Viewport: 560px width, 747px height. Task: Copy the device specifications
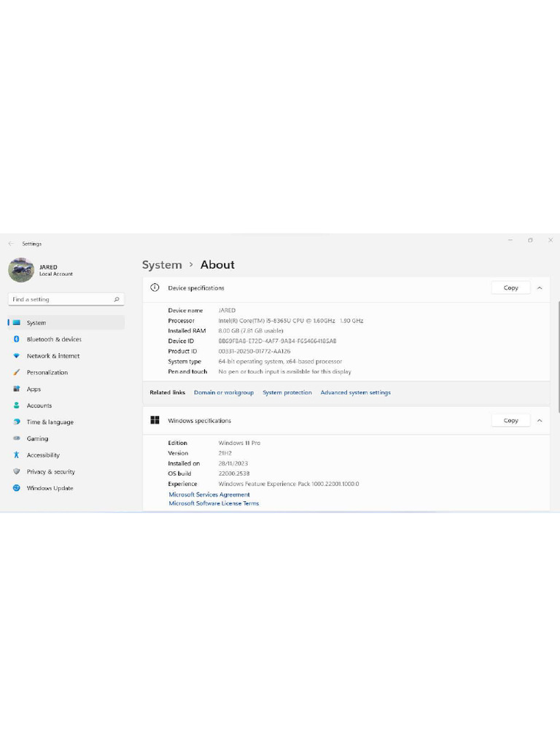point(510,287)
